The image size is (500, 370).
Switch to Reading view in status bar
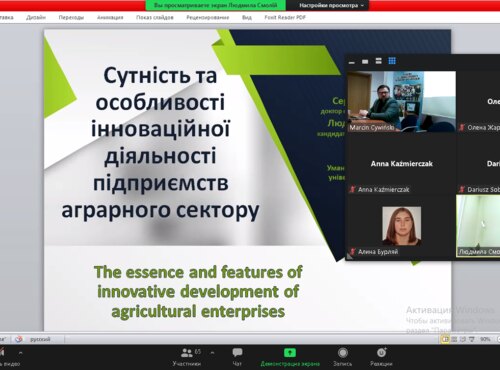point(463,339)
